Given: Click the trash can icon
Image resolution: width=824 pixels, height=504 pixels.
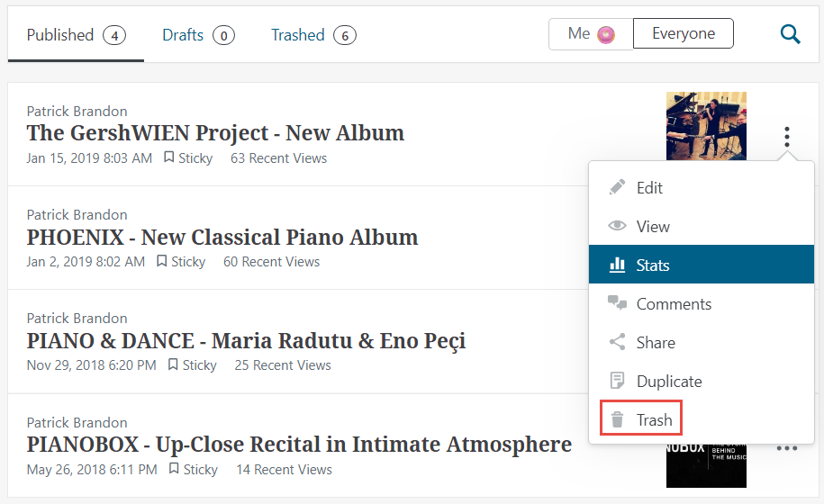Looking at the screenshot, I should click(x=617, y=419).
